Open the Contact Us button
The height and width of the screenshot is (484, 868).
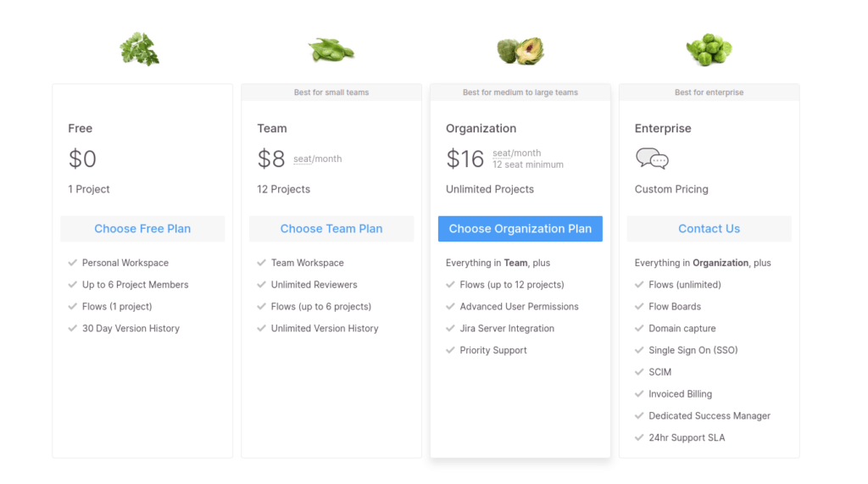tap(709, 229)
